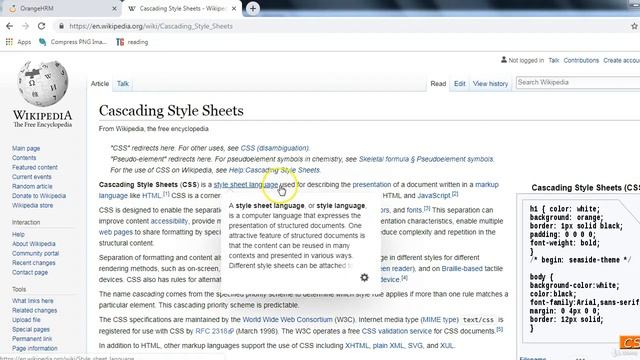The image size is (640, 360).
Task: Open Contact page link
Action: (x=30, y=272)
